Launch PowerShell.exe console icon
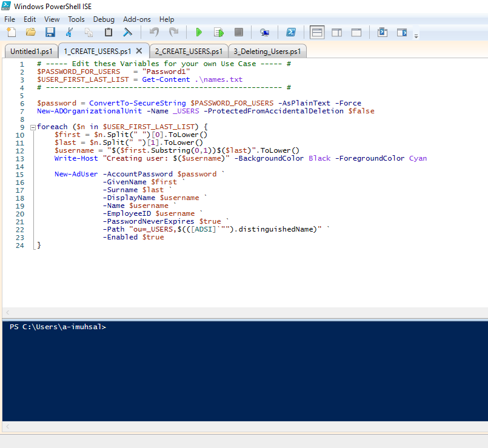The height and width of the screenshot is (448, 488). (x=291, y=32)
